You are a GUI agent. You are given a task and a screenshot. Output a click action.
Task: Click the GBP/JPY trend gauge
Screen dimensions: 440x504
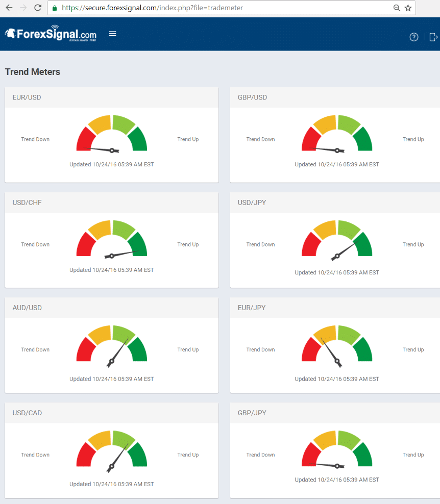click(x=337, y=449)
